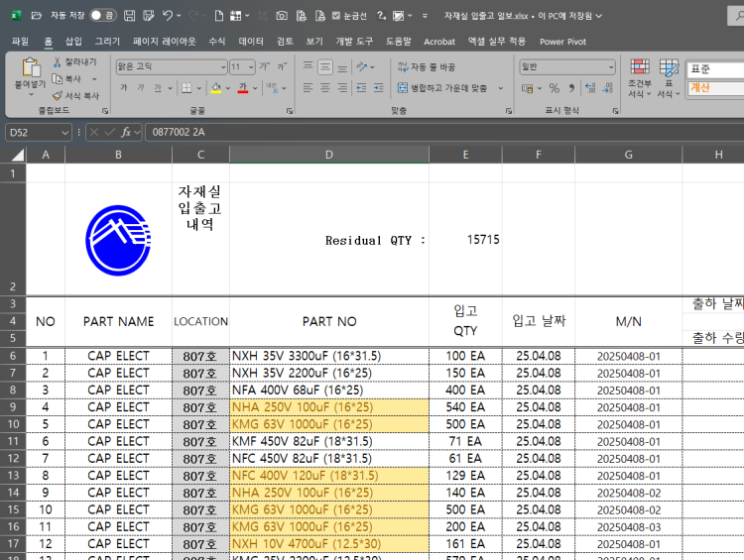Click the insert function fx icon

[126, 132]
